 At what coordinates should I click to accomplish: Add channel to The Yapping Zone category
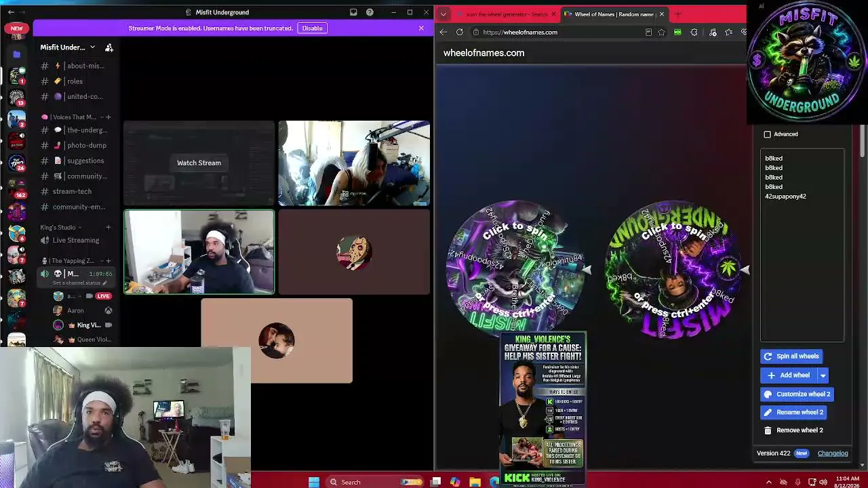[x=108, y=261]
